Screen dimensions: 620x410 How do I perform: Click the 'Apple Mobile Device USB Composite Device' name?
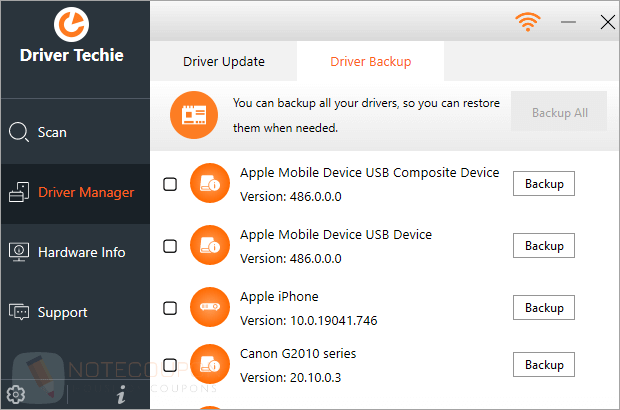(370, 173)
